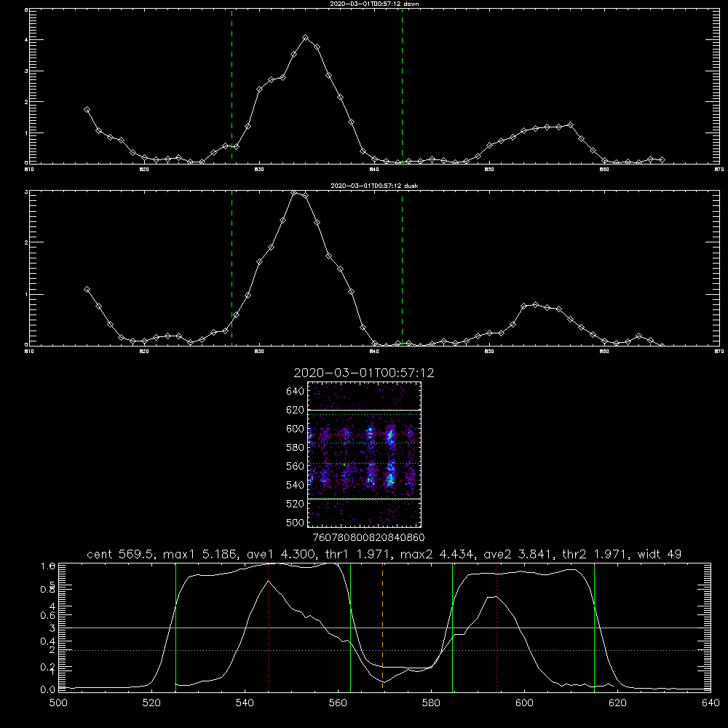Select "620" label on heatmap y-axis

pos(296,410)
